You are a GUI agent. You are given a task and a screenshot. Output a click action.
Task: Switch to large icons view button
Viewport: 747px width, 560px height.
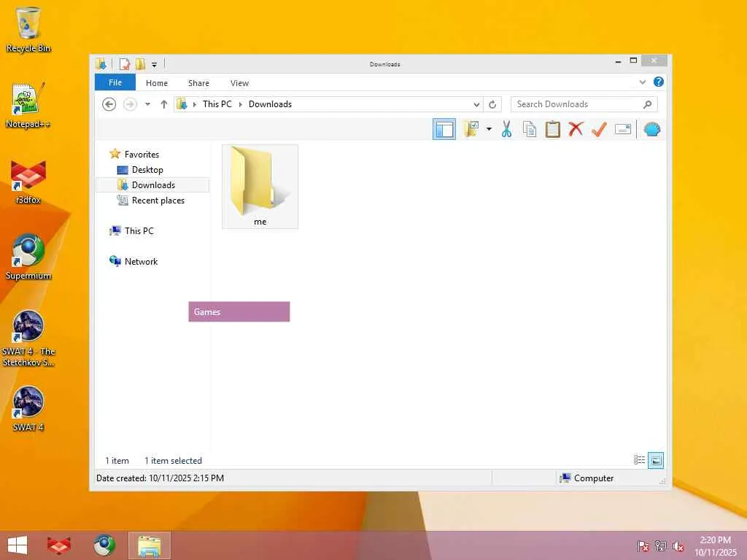pyautogui.click(x=656, y=459)
